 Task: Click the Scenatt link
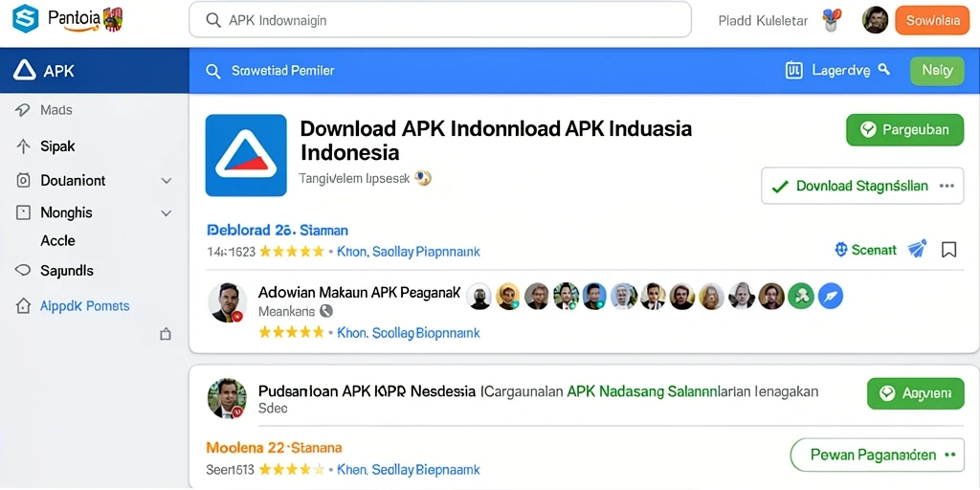coord(875,250)
